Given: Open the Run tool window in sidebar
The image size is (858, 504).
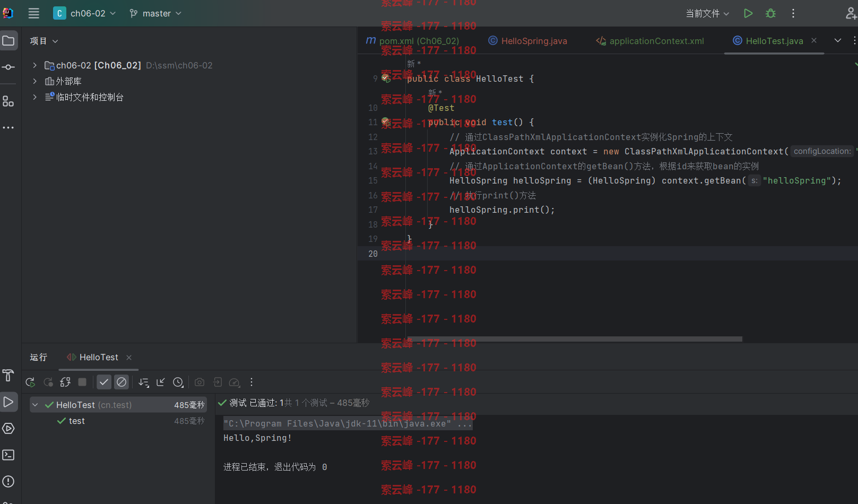Looking at the screenshot, I should click(8, 402).
